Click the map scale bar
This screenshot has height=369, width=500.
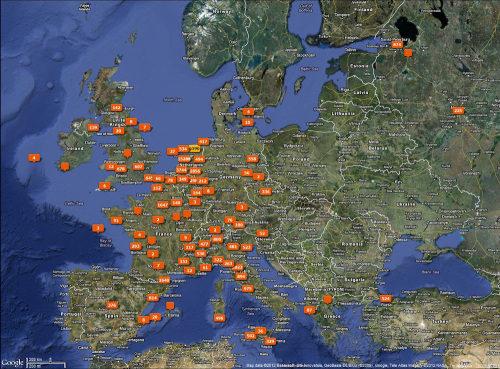(47, 363)
